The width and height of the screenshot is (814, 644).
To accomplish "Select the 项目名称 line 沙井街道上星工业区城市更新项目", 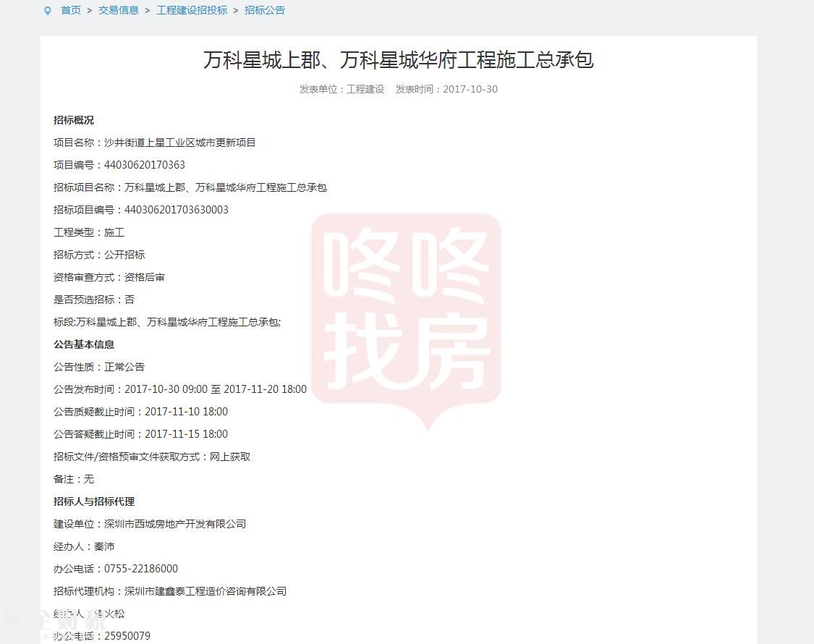I will [x=155, y=143].
